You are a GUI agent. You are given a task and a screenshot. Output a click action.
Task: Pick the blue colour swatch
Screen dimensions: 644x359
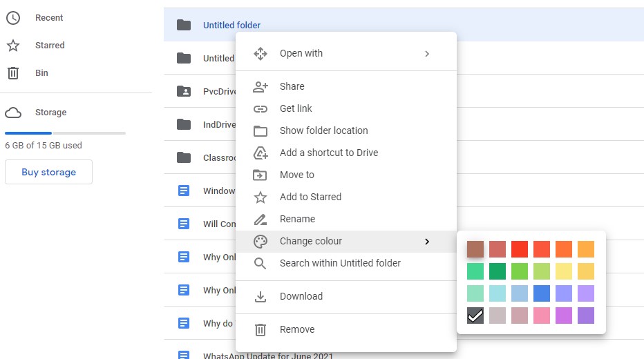tap(542, 293)
